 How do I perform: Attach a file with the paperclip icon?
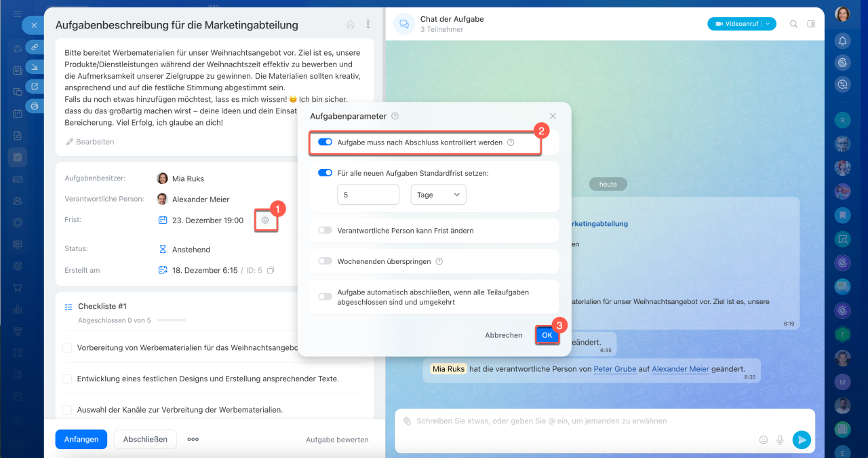[407, 421]
